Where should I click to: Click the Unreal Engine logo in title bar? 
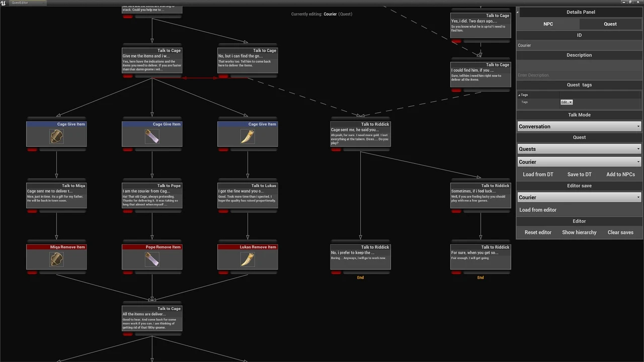pyautogui.click(x=4, y=3)
